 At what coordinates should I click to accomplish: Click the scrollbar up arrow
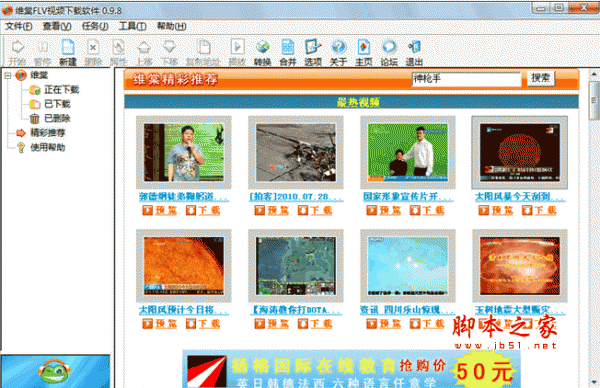click(x=594, y=74)
